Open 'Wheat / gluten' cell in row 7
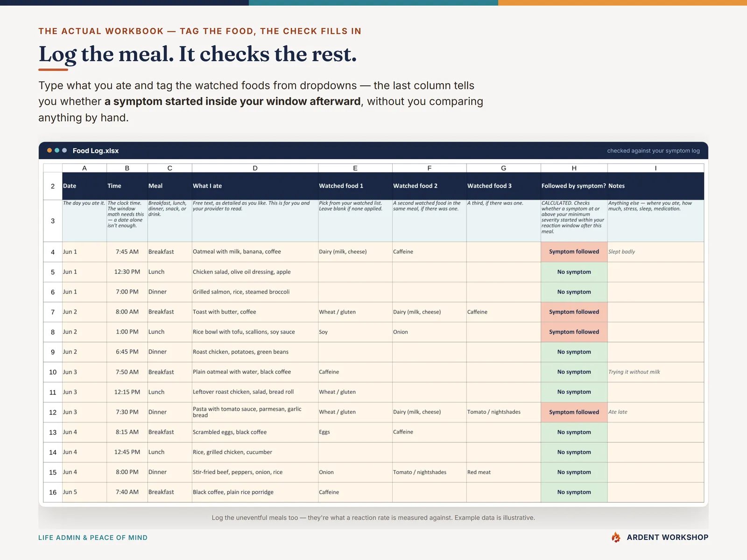 (x=355, y=312)
